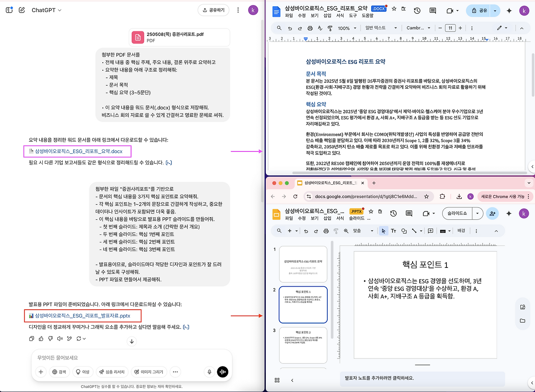The height and width of the screenshot is (392, 535).
Task: Open the editing mode dropdown in Docs
Action: point(502,28)
